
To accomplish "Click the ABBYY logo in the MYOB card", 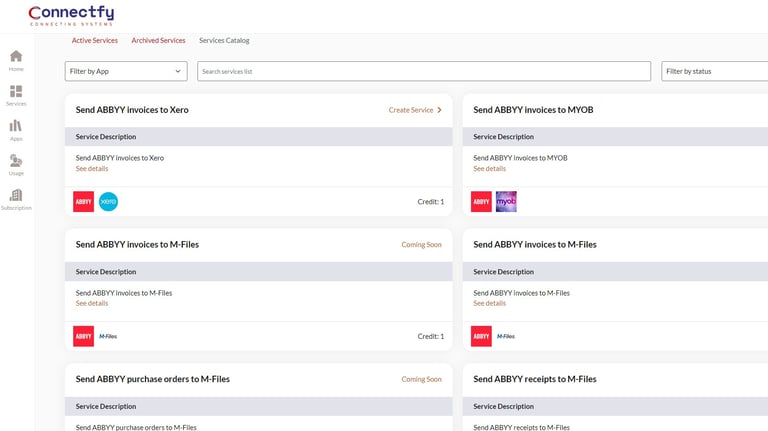I will [481, 202].
